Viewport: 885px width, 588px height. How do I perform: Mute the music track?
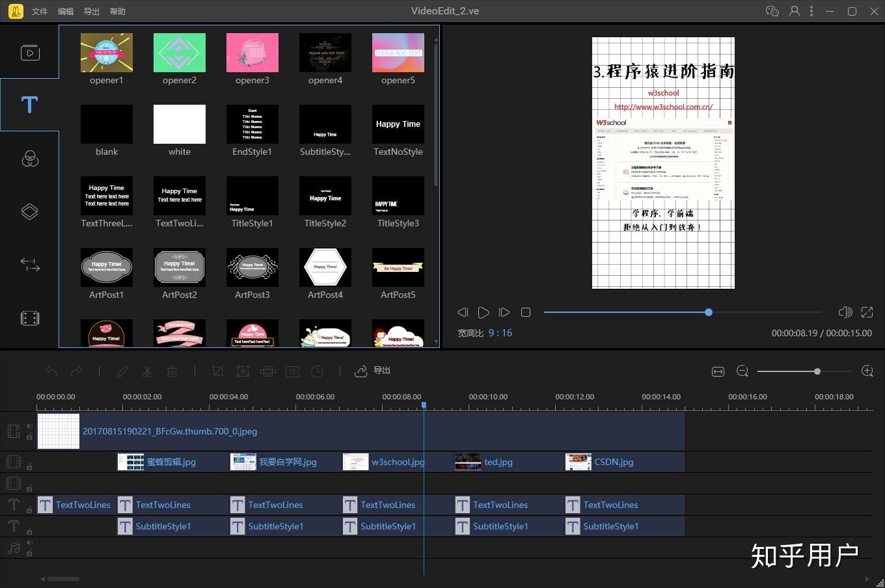pos(29,543)
